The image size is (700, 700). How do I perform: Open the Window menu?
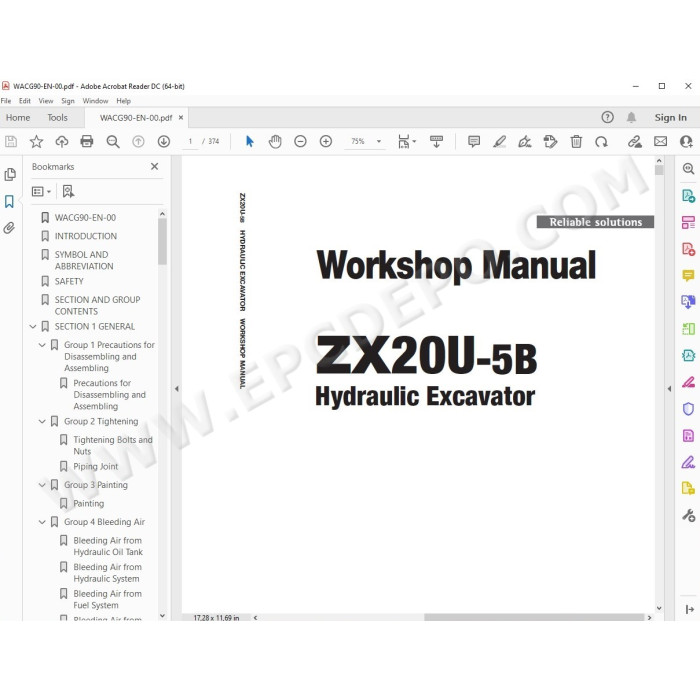coord(95,101)
